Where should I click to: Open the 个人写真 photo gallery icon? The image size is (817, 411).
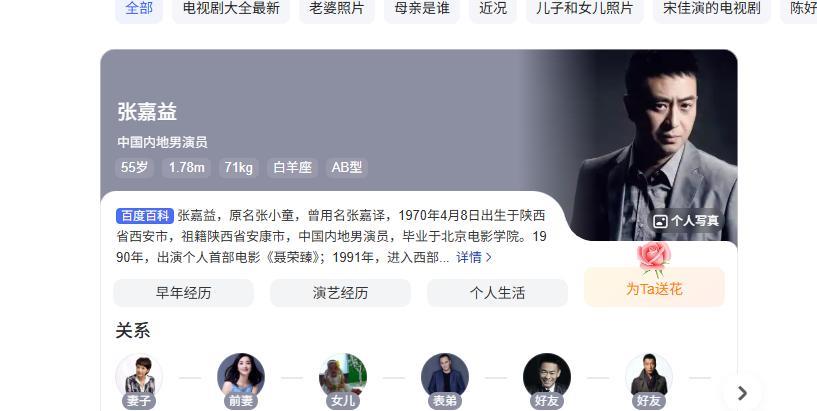(x=660, y=221)
